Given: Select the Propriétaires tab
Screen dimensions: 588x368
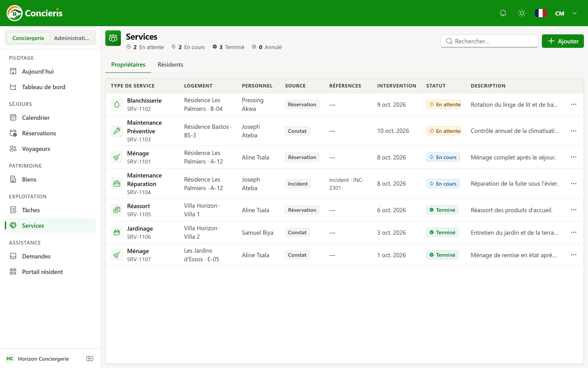Looking at the screenshot, I should pyautogui.click(x=128, y=65).
